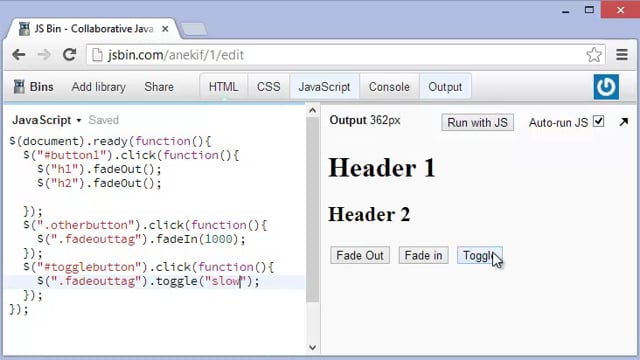Viewport: 640px width, 360px height.
Task: Click the fadeIn(1000) code line
Action: click(141, 239)
